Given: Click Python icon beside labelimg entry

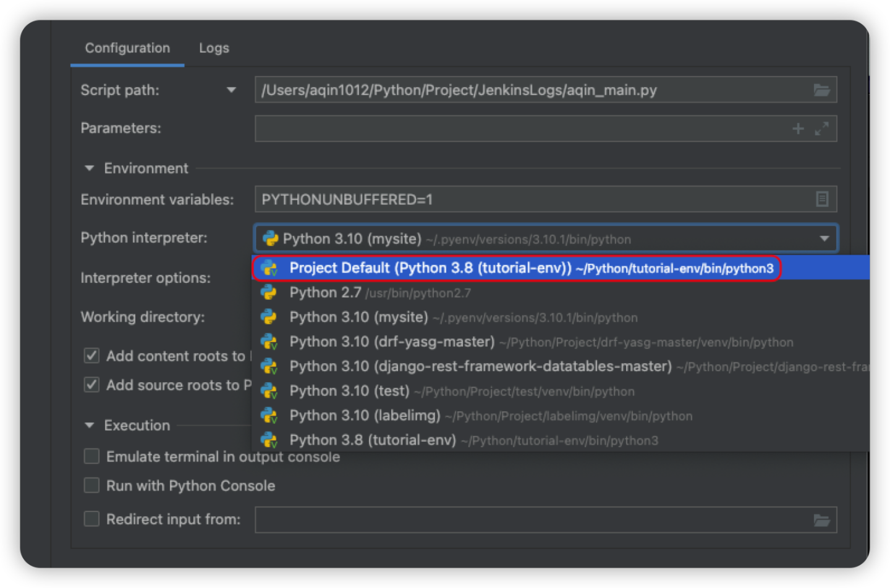Looking at the screenshot, I should pos(269,416).
